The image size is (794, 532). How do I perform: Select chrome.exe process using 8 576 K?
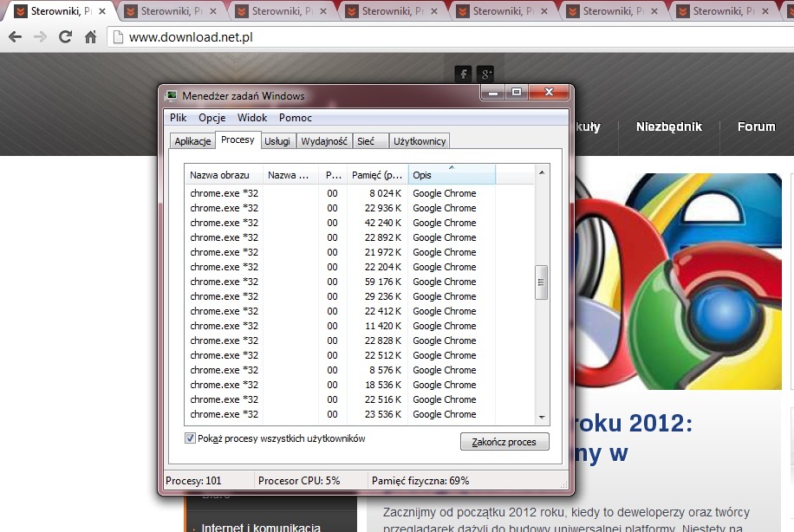coord(359,370)
